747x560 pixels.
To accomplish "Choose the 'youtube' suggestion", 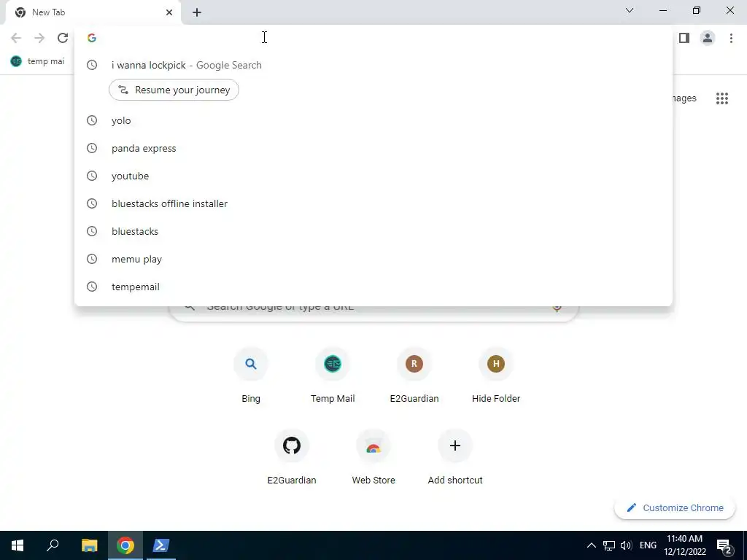I will (x=373, y=176).
